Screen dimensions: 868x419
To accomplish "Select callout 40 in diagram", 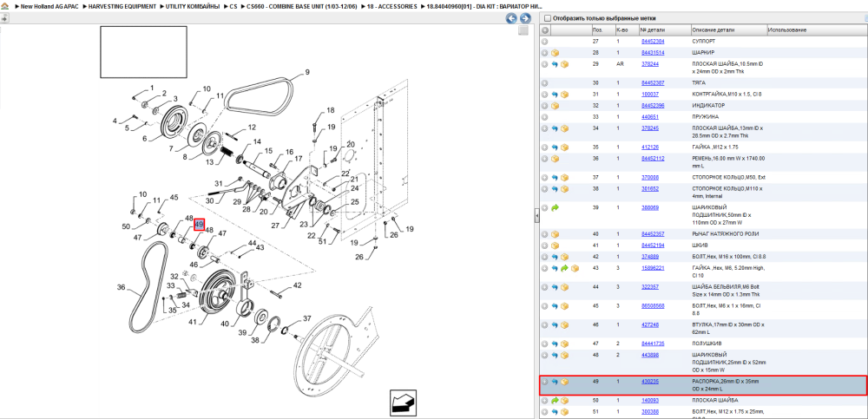I will pos(226,324).
